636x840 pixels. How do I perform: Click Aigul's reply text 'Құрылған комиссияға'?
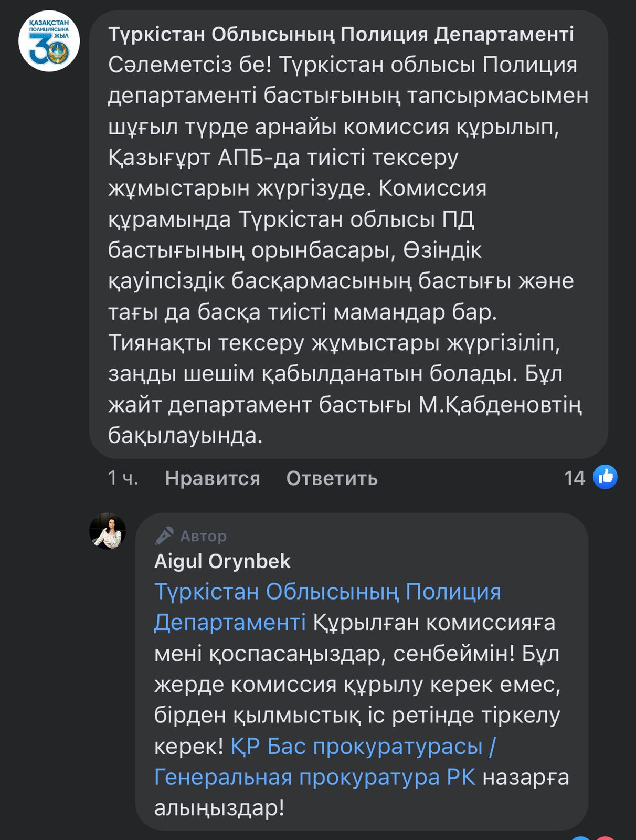[434, 623]
